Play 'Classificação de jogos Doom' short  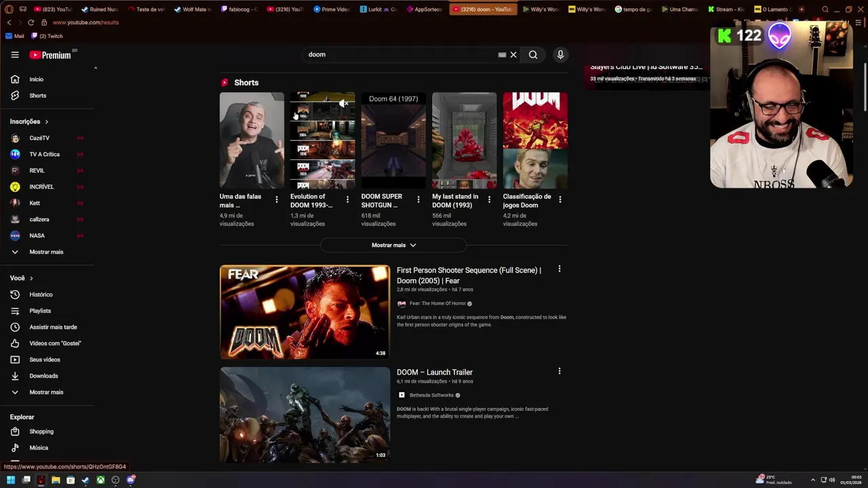535,140
